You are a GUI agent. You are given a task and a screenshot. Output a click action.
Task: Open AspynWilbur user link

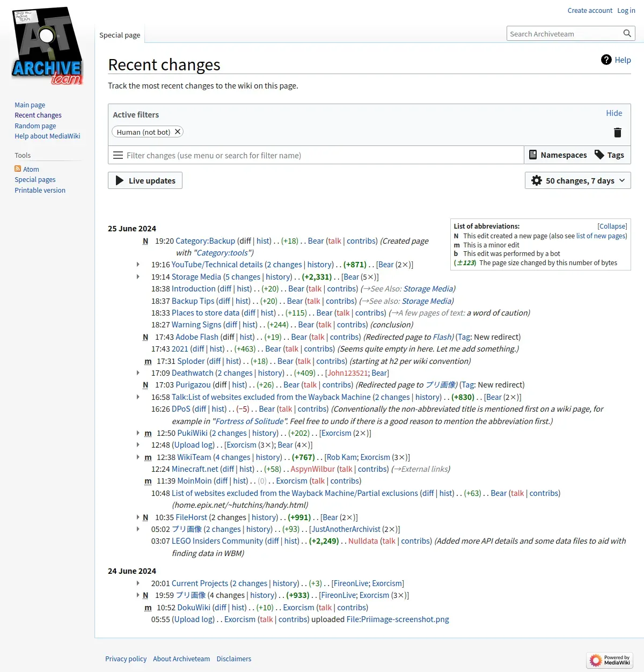pyautogui.click(x=312, y=469)
